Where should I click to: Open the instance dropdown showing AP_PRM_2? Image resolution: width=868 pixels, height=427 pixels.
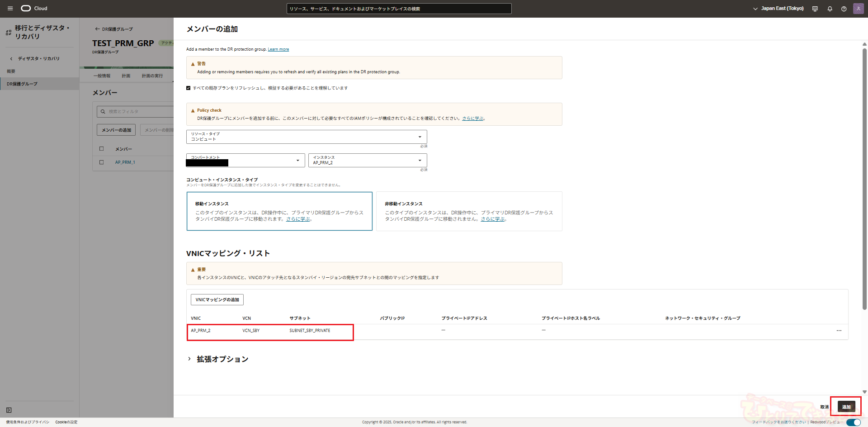click(367, 161)
